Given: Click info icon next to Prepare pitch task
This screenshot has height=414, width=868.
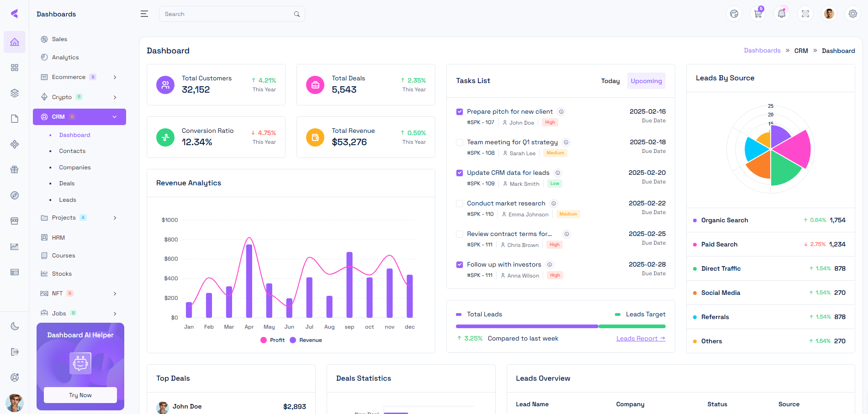Looking at the screenshot, I should pyautogui.click(x=561, y=112).
